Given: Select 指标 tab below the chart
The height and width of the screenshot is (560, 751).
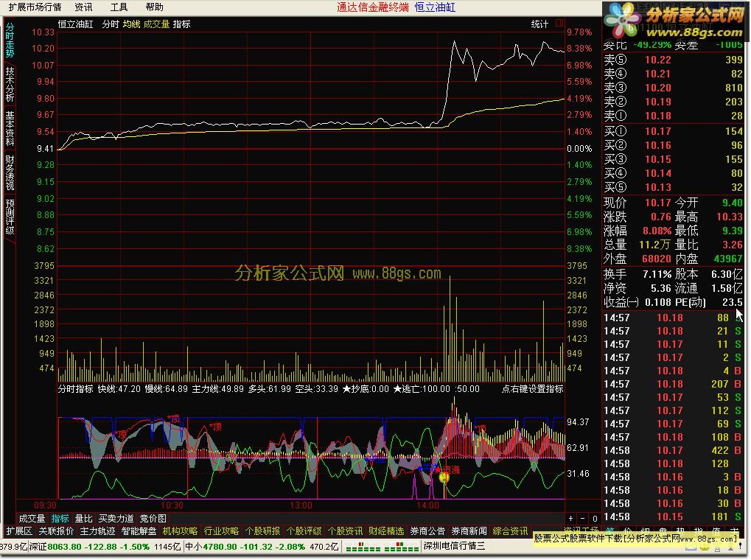Looking at the screenshot, I should 60,518.
